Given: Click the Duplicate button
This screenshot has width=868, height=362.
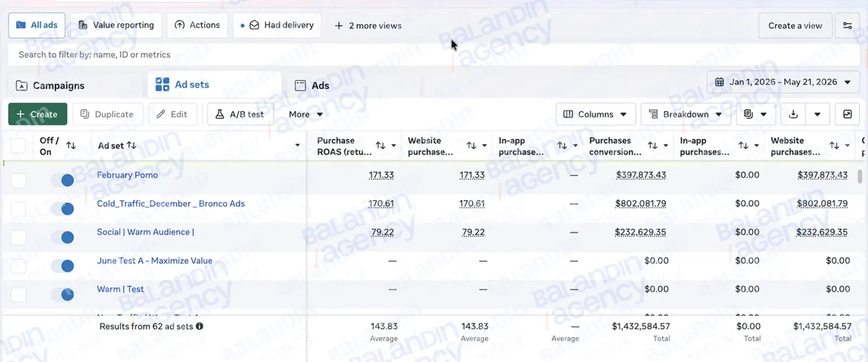Looking at the screenshot, I should pos(107,114).
